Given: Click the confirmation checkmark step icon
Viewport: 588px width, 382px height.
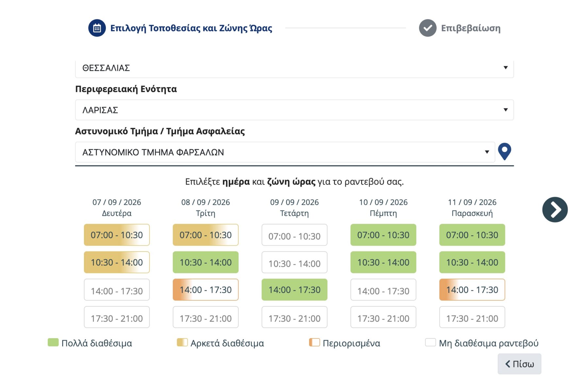Looking at the screenshot, I should tap(428, 28).
